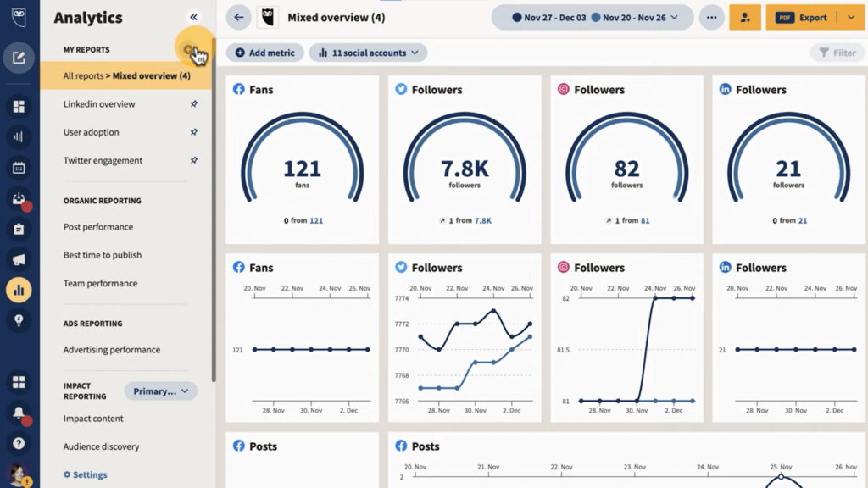
Task: Click the Facebook Fans gauge card
Action: point(303,160)
